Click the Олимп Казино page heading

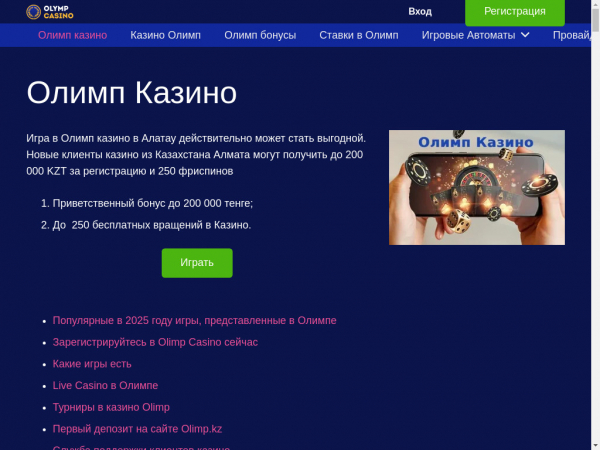(x=132, y=93)
